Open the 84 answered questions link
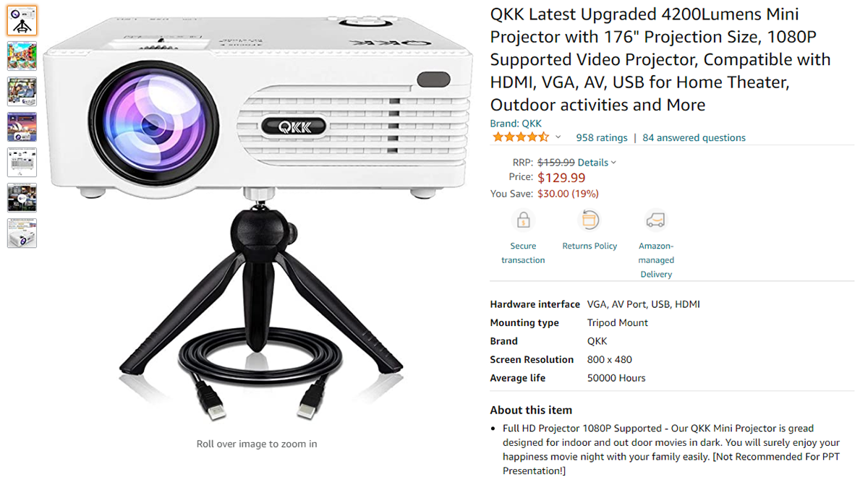The width and height of the screenshot is (868, 477). pyautogui.click(x=694, y=137)
